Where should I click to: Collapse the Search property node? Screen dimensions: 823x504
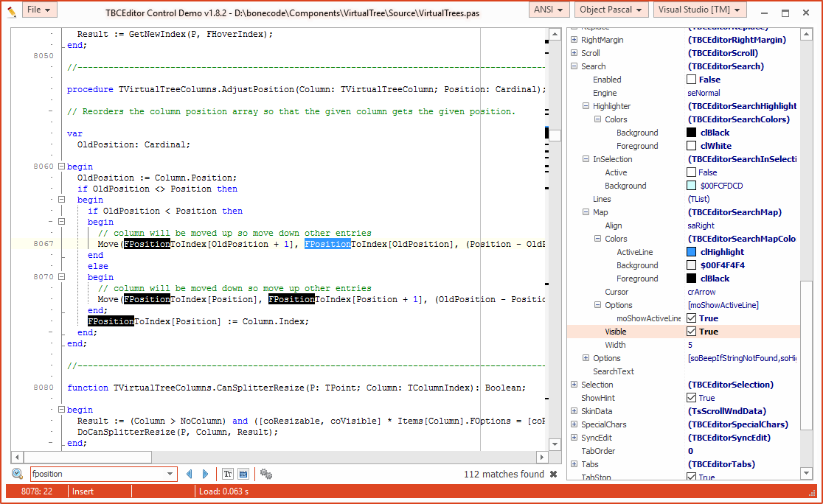574,66
